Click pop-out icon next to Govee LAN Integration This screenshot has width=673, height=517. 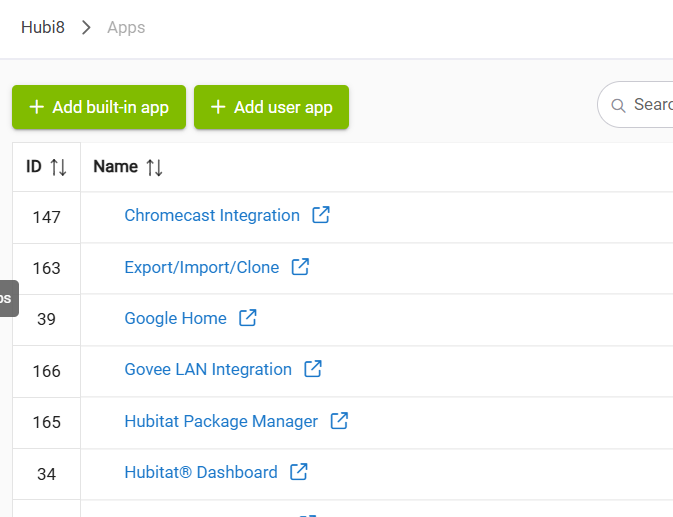point(313,369)
